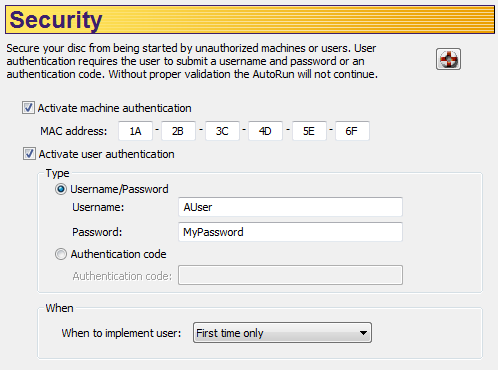Click the disabled Authentication code text box
The image size is (499, 370).
[290, 275]
